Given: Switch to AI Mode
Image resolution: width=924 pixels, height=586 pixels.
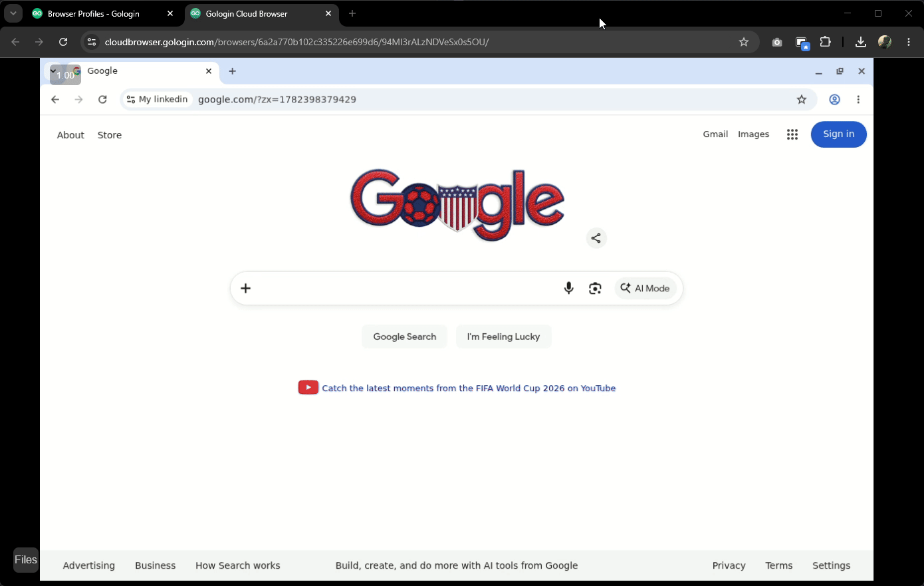Looking at the screenshot, I should (645, 288).
